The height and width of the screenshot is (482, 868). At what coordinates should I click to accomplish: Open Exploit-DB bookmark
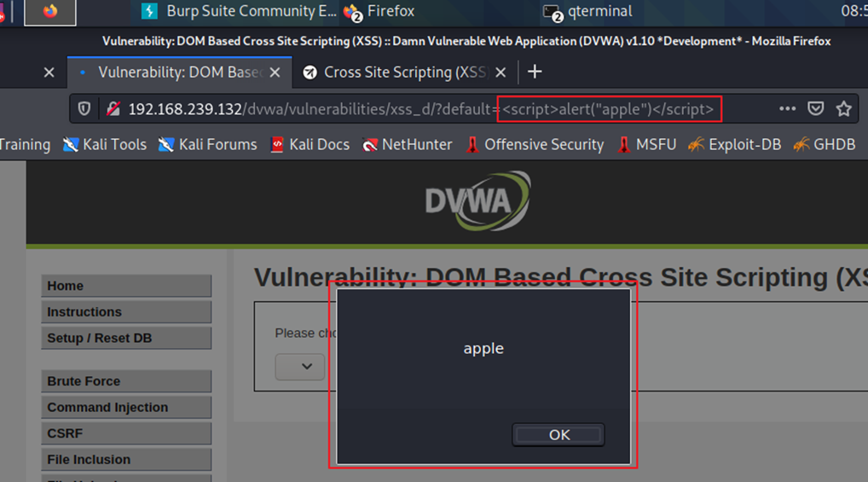point(734,145)
